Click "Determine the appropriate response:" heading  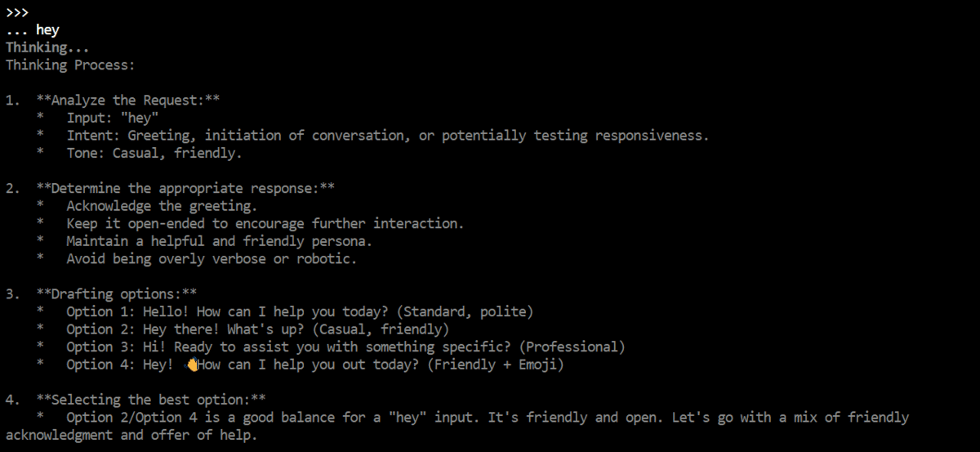point(185,189)
